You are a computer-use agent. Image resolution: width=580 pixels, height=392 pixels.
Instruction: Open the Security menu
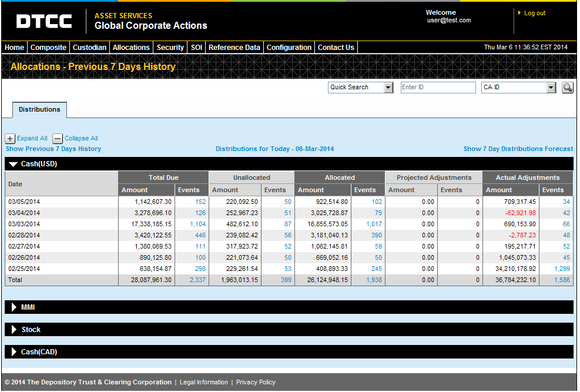point(170,48)
